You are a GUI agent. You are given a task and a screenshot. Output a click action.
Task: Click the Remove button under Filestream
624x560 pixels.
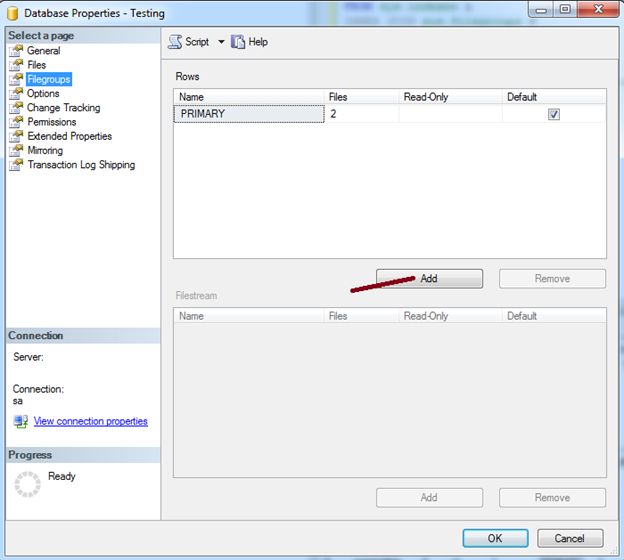point(552,498)
